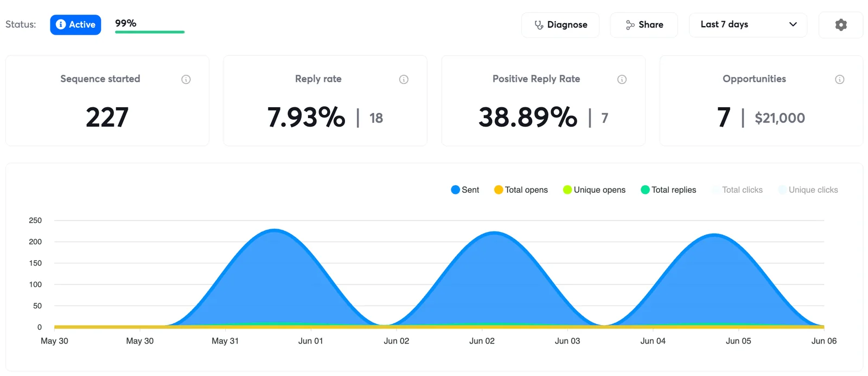This screenshot has height=376, width=868.
Task: Click the Jun 04 axis label
Action: [x=653, y=341]
